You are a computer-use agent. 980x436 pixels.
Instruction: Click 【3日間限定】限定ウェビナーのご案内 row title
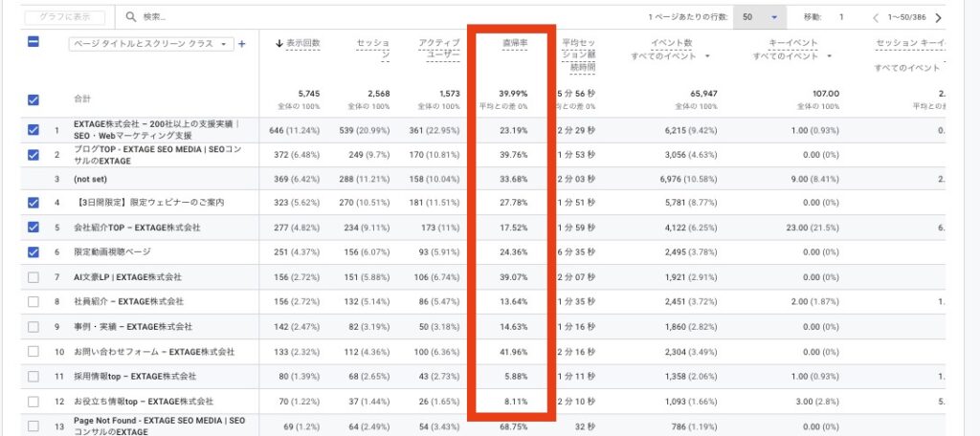tap(148, 203)
